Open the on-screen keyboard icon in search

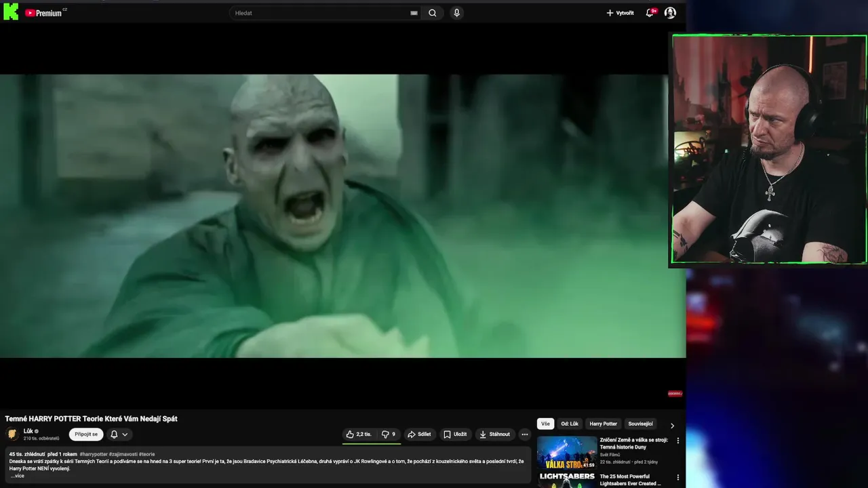(414, 13)
